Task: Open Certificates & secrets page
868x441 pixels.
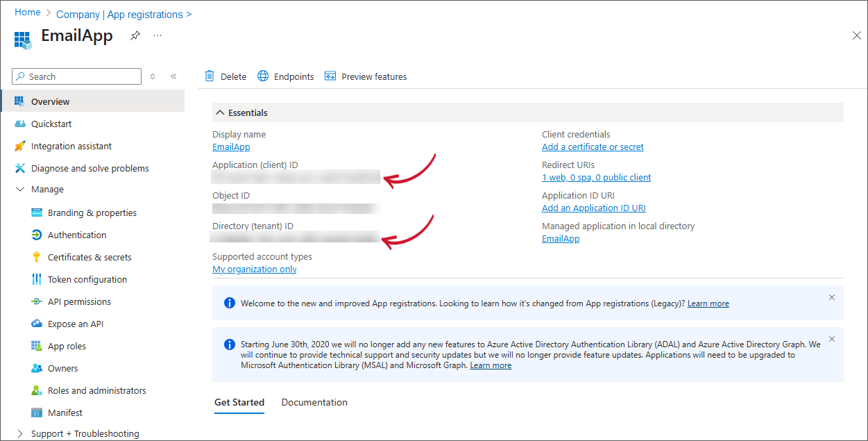Action: click(90, 258)
